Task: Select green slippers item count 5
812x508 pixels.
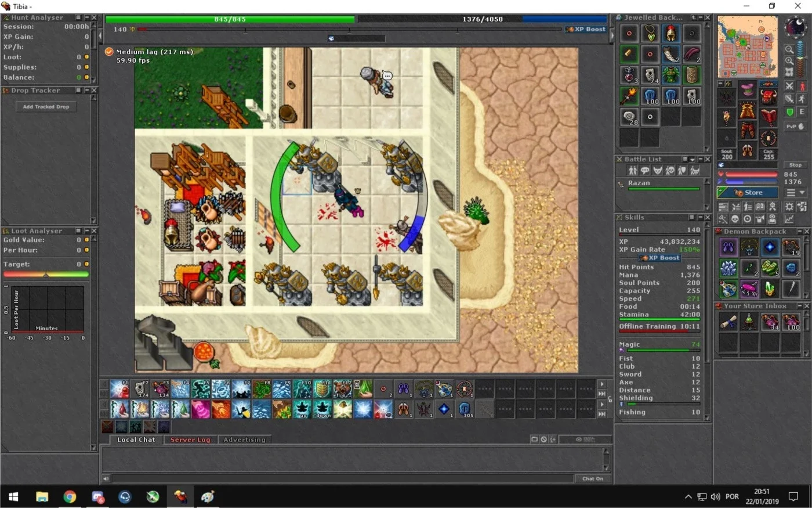Action: coord(770,268)
